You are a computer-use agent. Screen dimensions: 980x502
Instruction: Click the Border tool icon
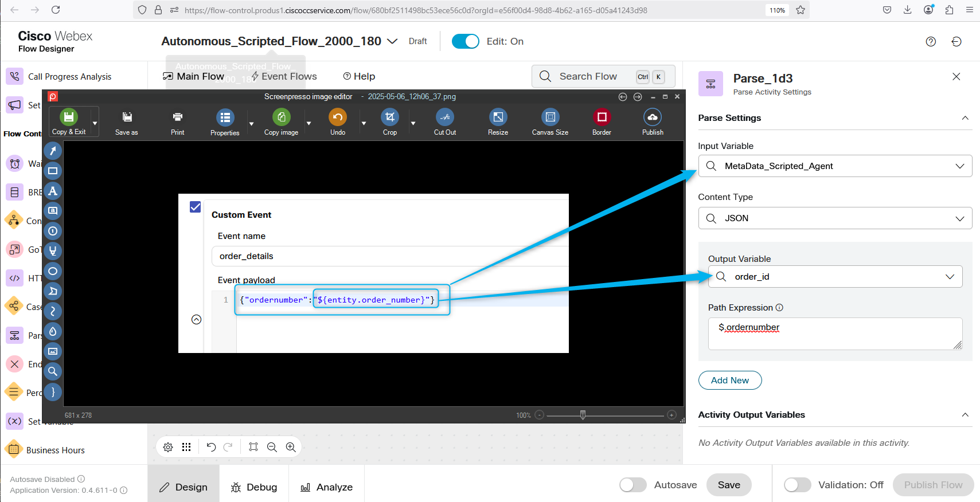pos(602,117)
